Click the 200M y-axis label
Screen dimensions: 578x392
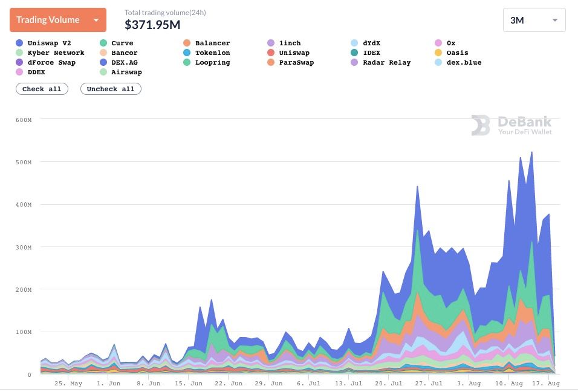24,289
